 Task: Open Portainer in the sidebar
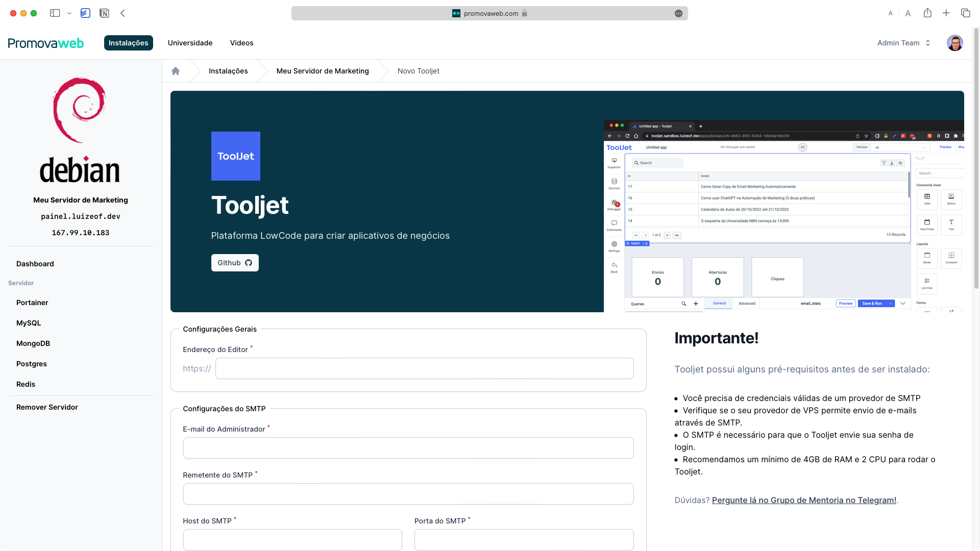32,303
